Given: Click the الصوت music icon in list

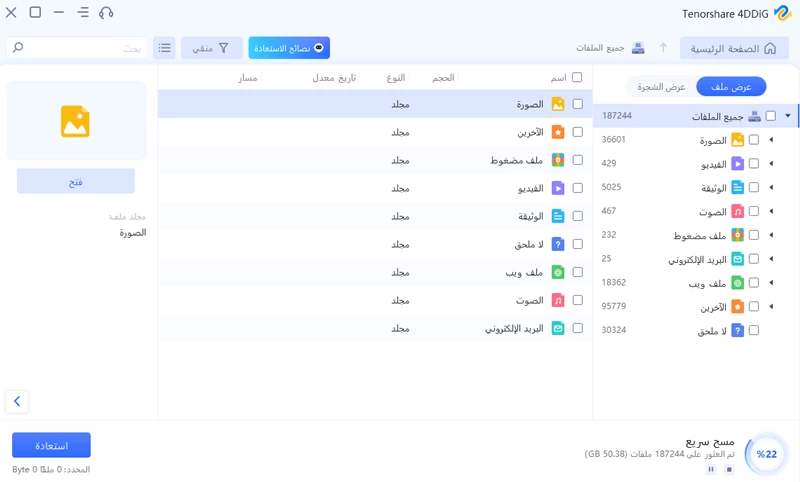Looking at the screenshot, I should (558, 300).
